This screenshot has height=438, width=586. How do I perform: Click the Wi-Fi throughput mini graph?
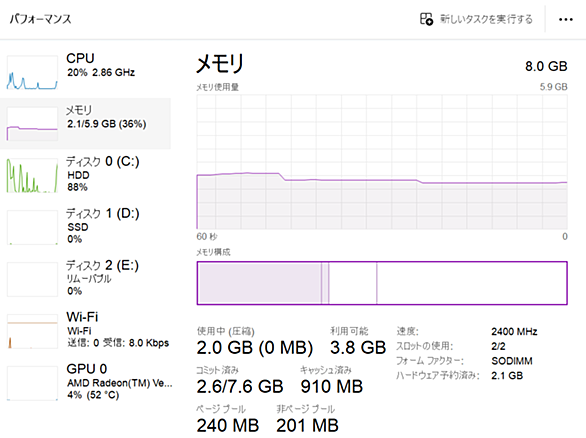32,331
